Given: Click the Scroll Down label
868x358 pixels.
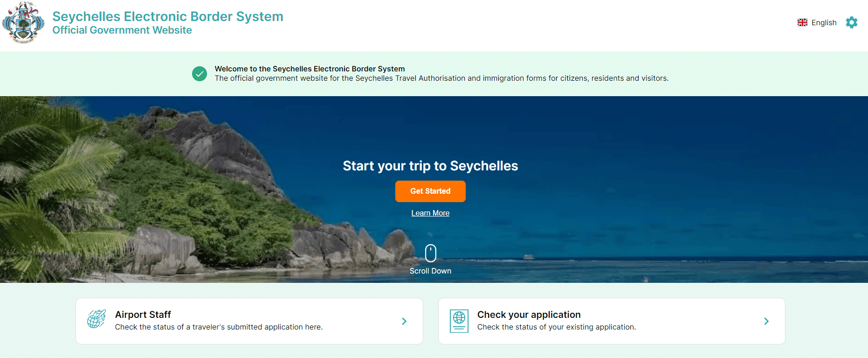Looking at the screenshot, I should pyautogui.click(x=430, y=271).
